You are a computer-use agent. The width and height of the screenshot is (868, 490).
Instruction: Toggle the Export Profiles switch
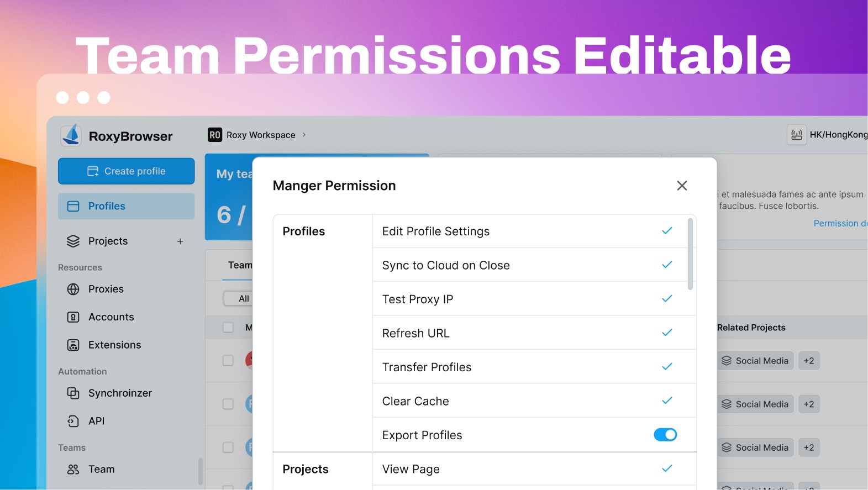click(665, 435)
